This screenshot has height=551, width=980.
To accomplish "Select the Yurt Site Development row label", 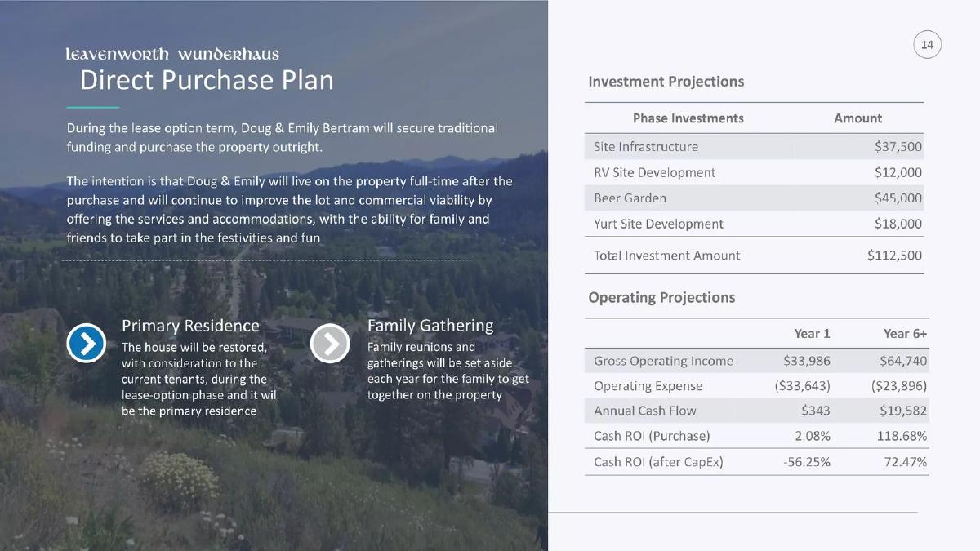I will click(659, 224).
